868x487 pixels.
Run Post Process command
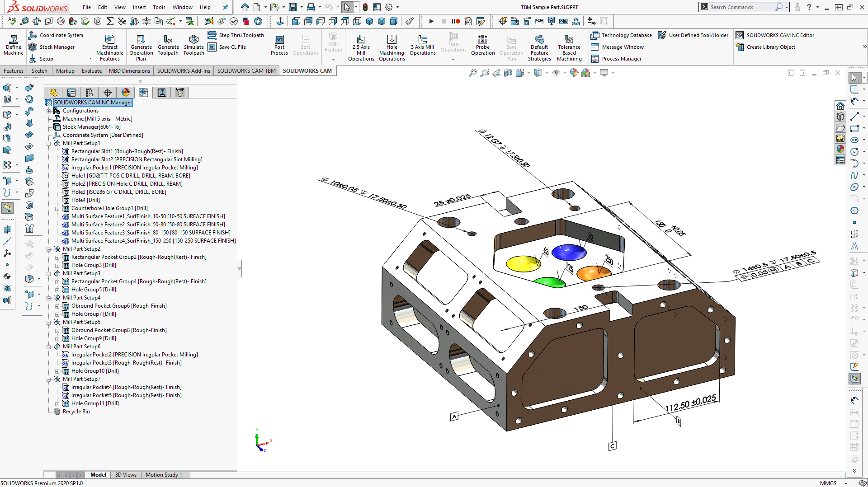pyautogui.click(x=279, y=45)
